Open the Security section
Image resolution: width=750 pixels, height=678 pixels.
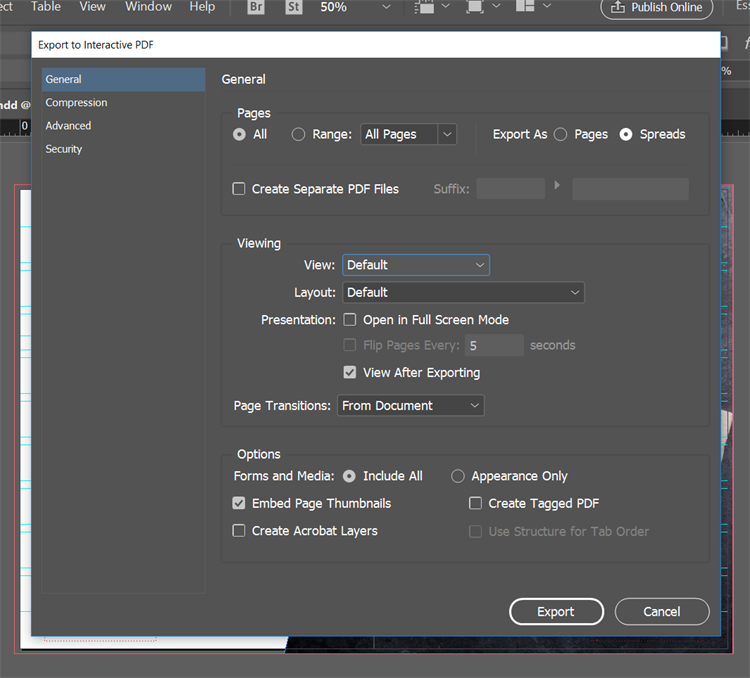pyautogui.click(x=64, y=149)
